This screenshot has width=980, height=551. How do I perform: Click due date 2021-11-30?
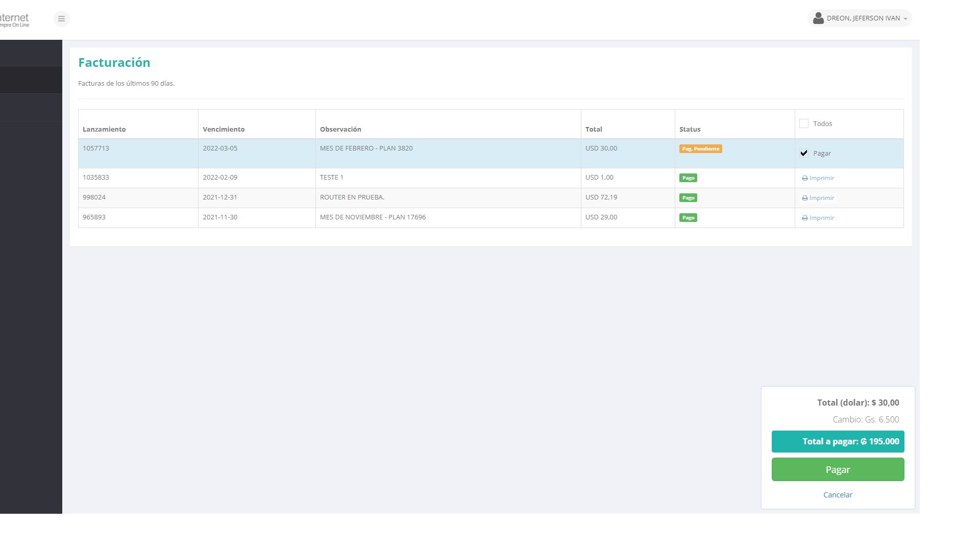[220, 217]
